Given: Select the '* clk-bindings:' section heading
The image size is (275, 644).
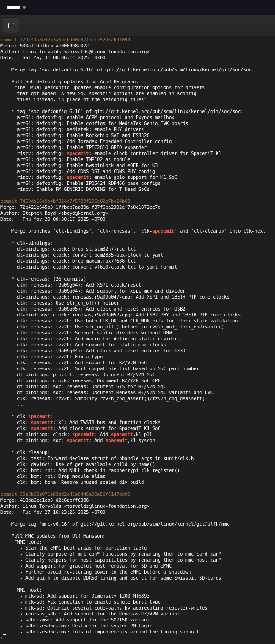Looking at the screenshot, I should (32, 243).
